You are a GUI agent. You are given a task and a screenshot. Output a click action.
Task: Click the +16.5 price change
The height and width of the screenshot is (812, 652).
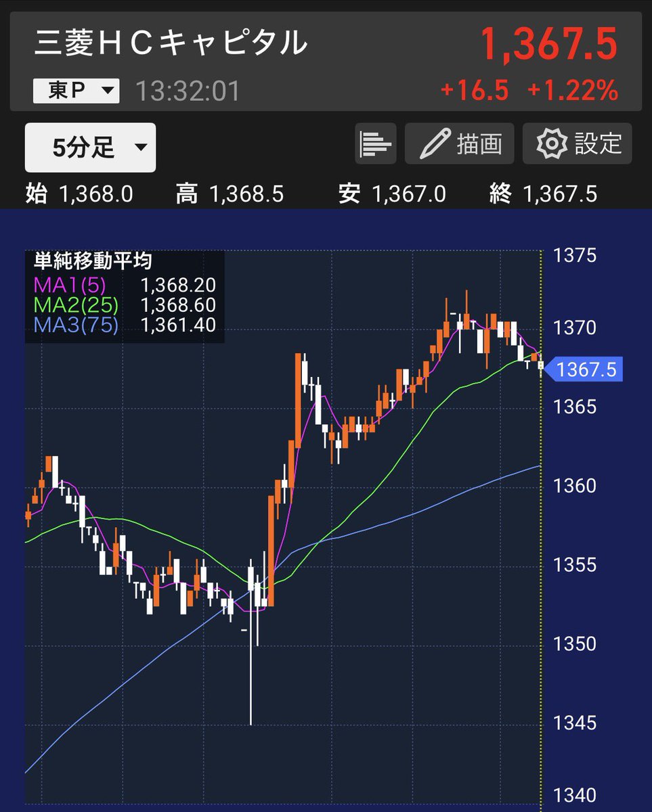(474, 90)
